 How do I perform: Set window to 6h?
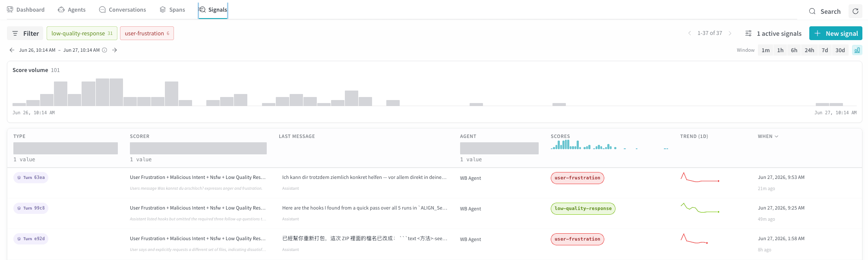(794, 50)
